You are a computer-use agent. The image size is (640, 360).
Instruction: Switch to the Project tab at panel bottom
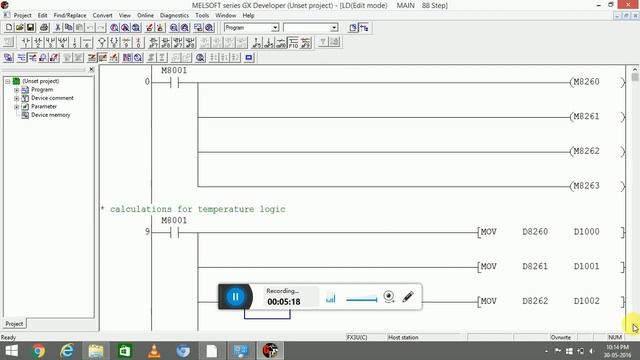[14, 324]
